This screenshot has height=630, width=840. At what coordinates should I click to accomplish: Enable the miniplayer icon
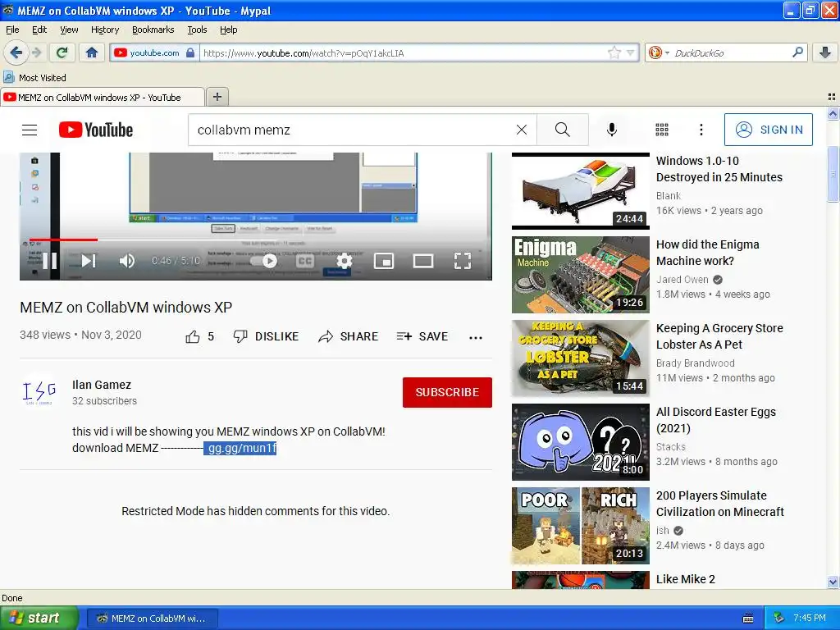(x=384, y=261)
